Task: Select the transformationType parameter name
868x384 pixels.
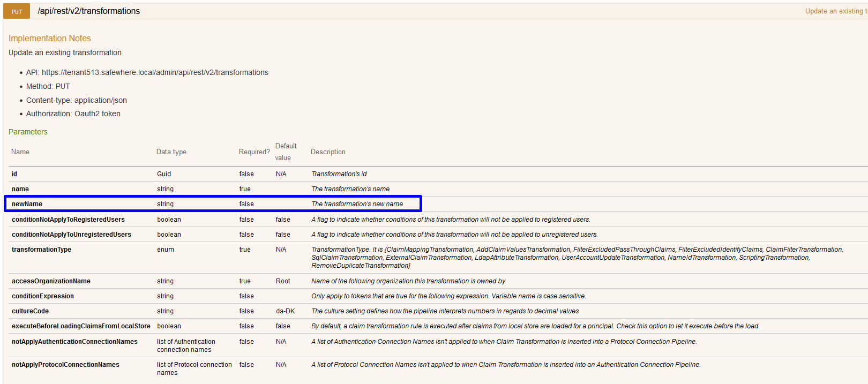Action: [x=41, y=250]
